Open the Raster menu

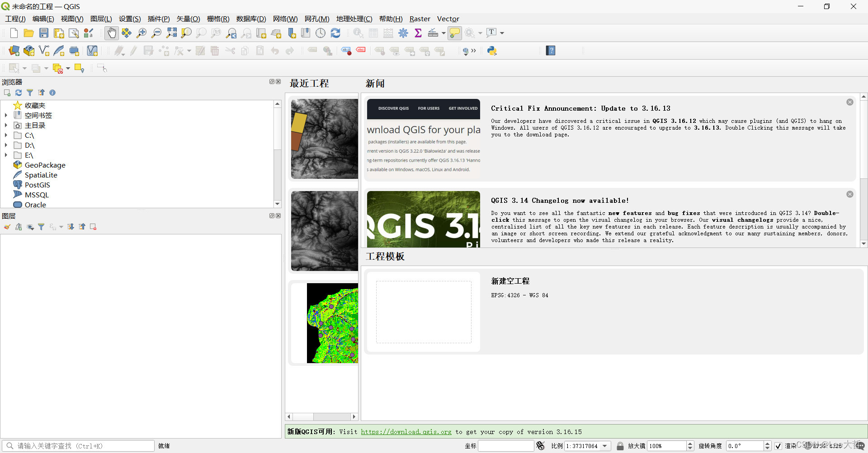coord(420,19)
